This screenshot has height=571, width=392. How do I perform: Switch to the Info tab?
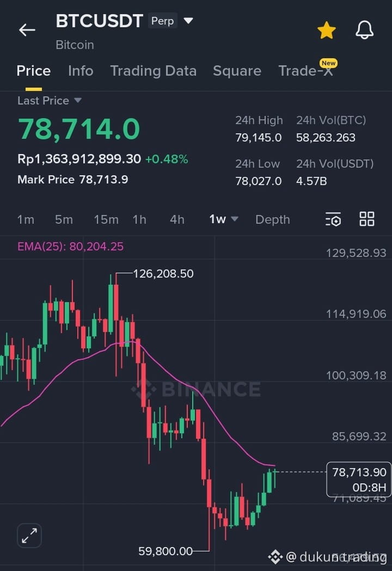tap(81, 71)
